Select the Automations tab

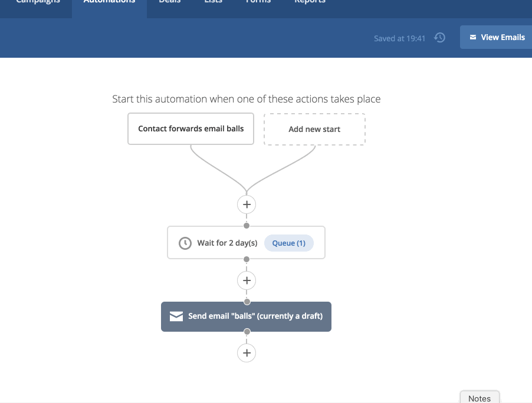tap(109, 2)
